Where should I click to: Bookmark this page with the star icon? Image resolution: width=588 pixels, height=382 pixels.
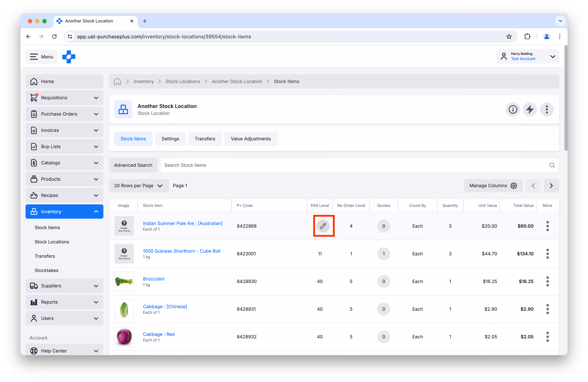click(509, 37)
